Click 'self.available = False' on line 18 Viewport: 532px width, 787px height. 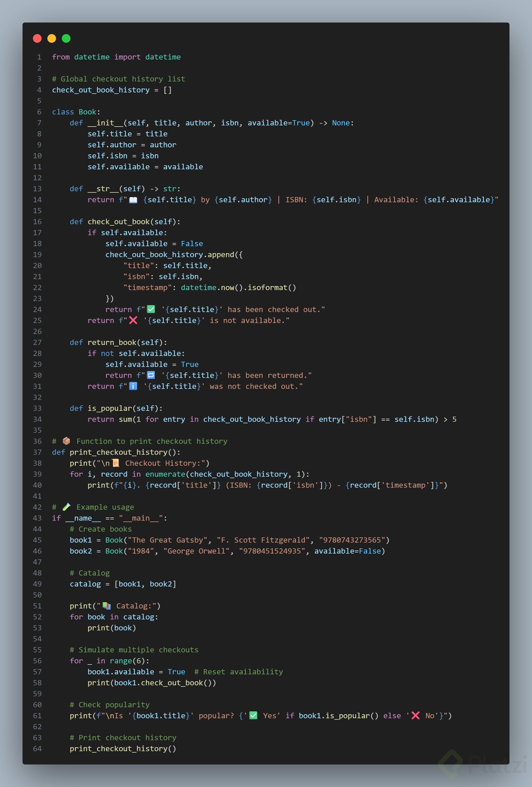154,244
